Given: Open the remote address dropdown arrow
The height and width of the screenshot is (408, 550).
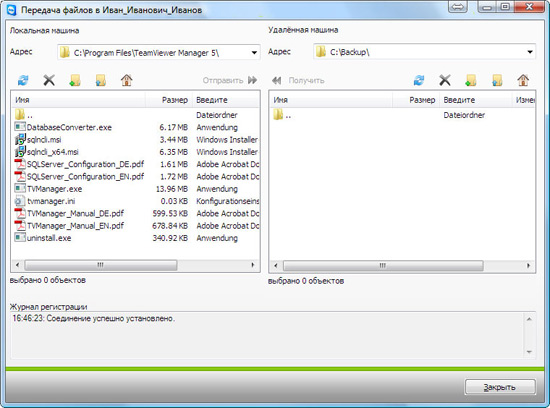Looking at the screenshot, I should tap(530, 52).
